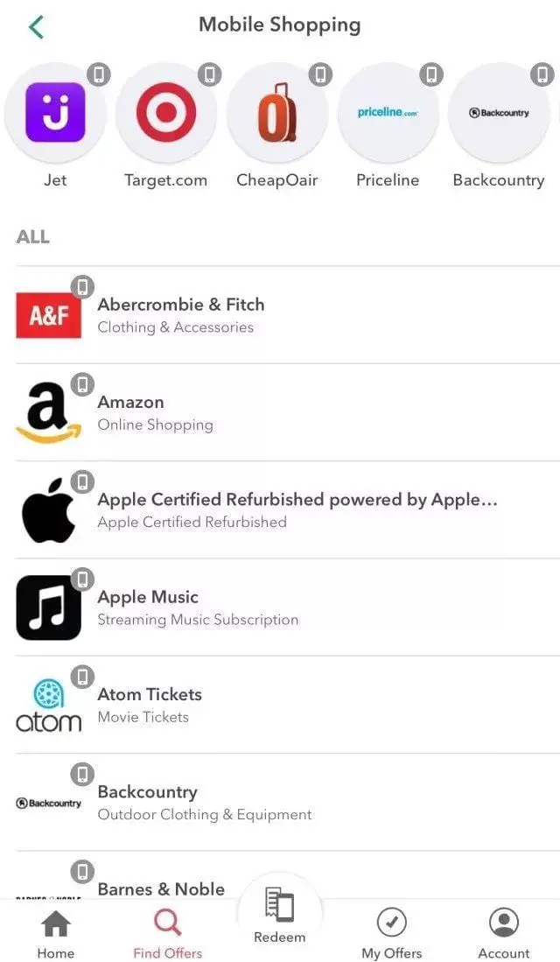Open the My Offers tab
Viewport: 560px width, 962px height.
(391, 934)
